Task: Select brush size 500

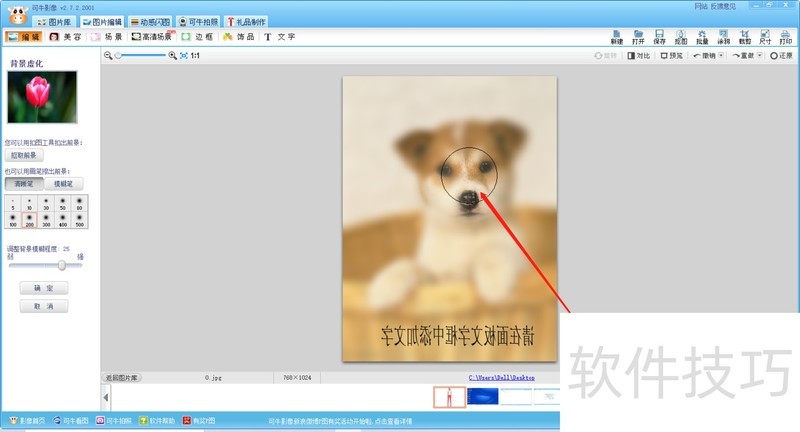Action: click(x=80, y=220)
